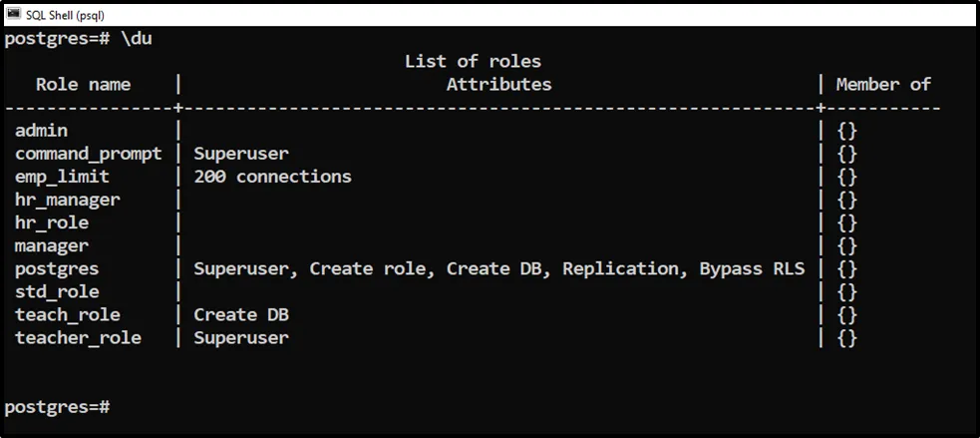Click the command_prompt role name
980x438 pixels.
coord(88,154)
